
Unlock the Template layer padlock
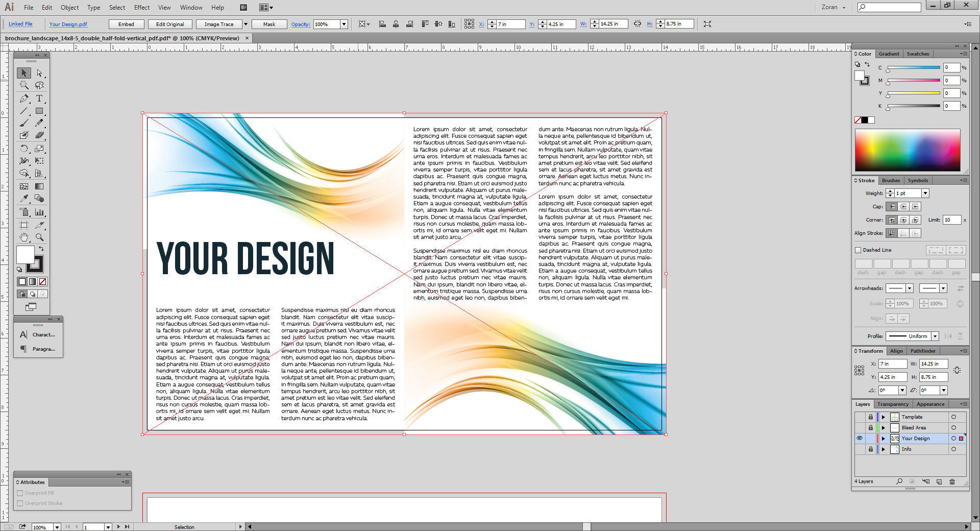[x=871, y=417]
